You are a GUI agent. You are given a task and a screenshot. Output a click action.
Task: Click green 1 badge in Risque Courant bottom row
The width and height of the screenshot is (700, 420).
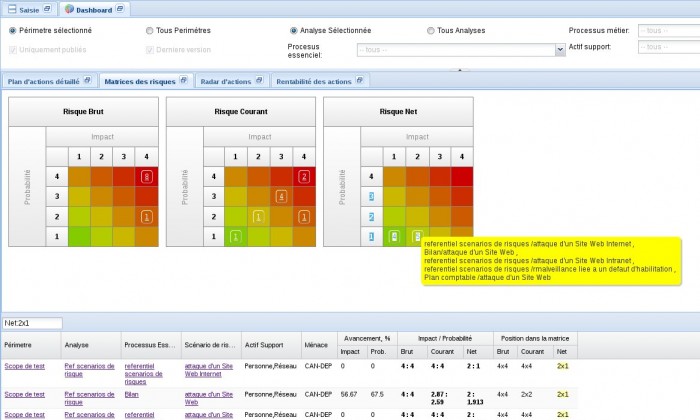[x=235, y=237]
